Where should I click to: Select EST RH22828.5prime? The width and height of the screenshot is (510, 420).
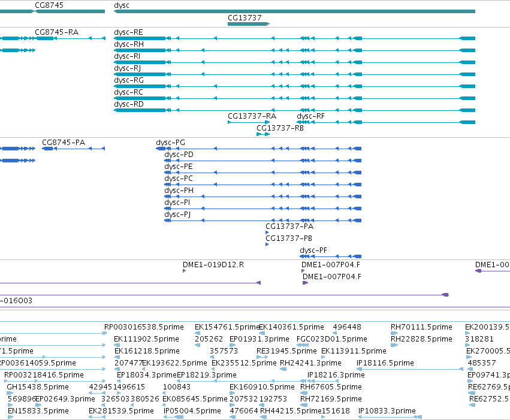click(421, 339)
